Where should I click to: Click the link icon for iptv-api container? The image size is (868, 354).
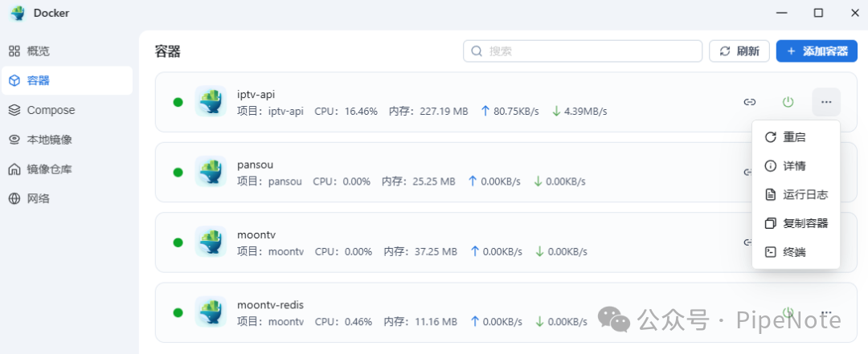click(749, 102)
